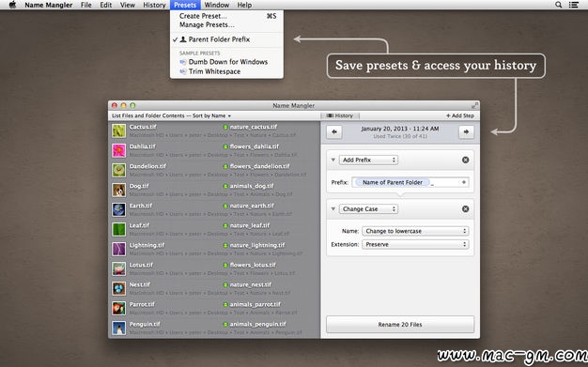Toggle the History panel button
The width and height of the screenshot is (588, 367).
(x=340, y=115)
